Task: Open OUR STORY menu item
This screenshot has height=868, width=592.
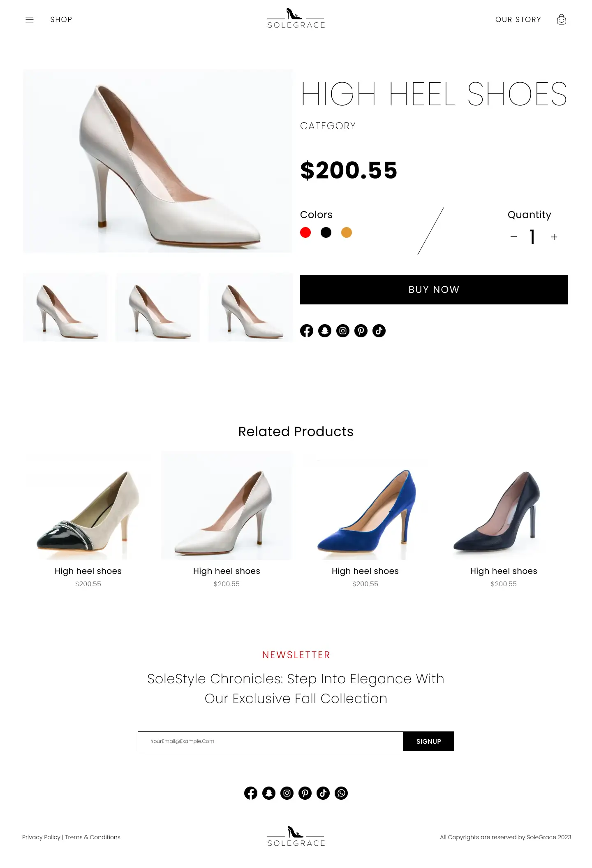Action: (518, 19)
